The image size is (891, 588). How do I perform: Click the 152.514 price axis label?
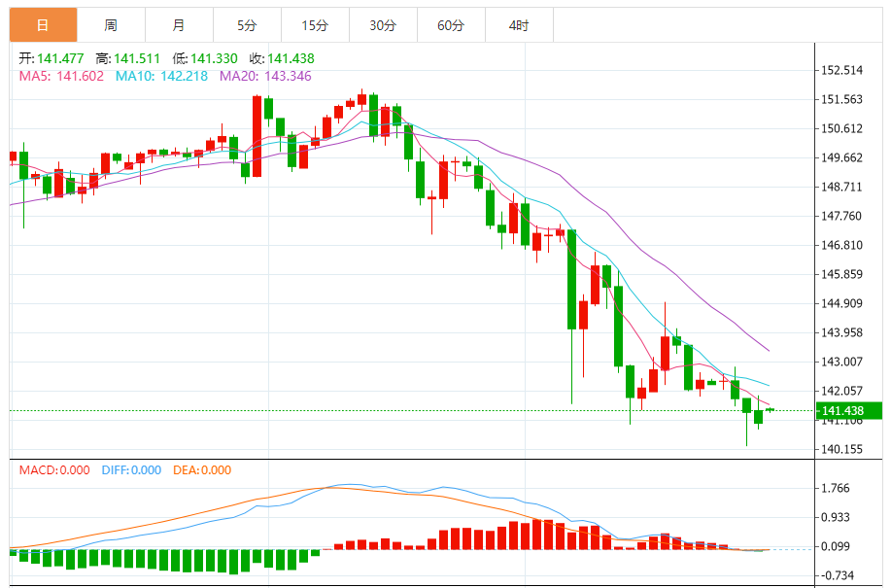pyautogui.click(x=842, y=70)
